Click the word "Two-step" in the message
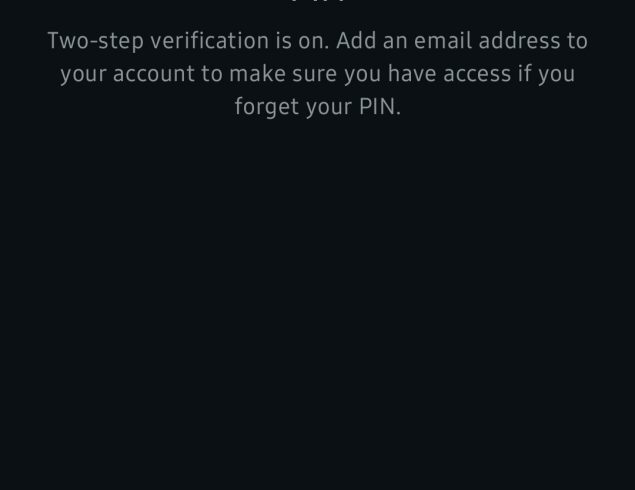Image resolution: width=635 pixels, height=490 pixels. click(96, 41)
